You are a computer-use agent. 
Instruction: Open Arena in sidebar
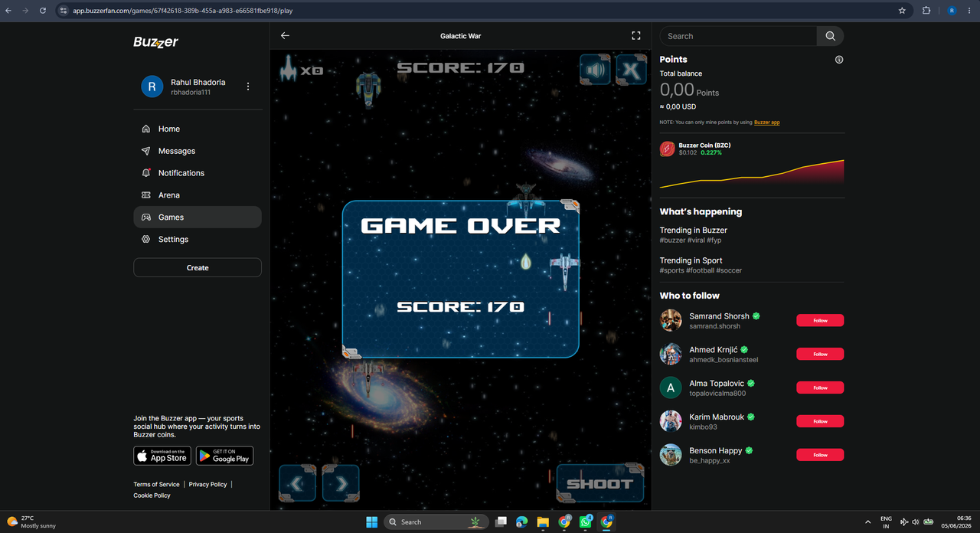(198, 195)
